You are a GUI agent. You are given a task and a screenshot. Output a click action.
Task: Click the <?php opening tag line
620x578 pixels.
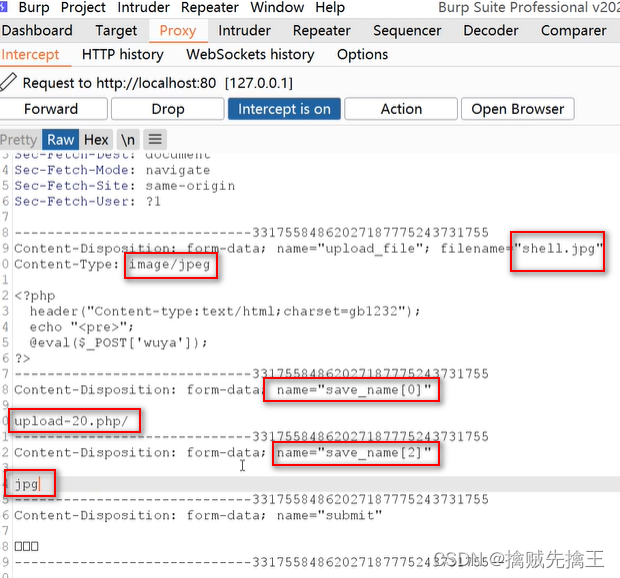tap(35, 296)
